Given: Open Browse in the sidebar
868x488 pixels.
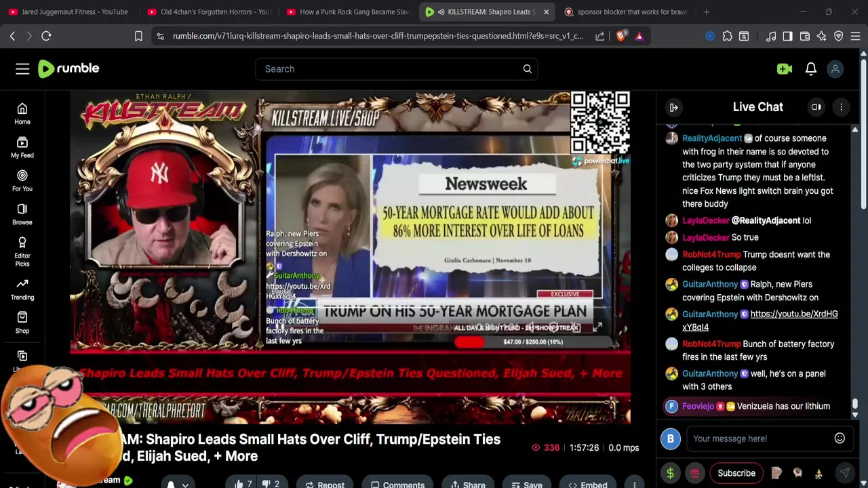Looking at the screenshot, I should coord(22,214).
